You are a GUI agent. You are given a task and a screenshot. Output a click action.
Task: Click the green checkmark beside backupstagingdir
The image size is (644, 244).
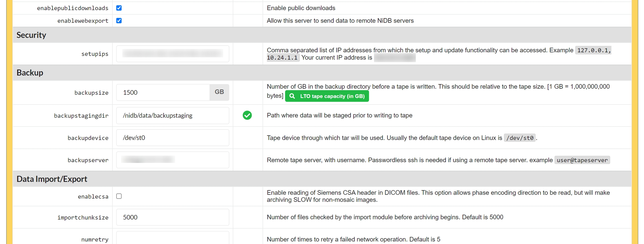247,115
